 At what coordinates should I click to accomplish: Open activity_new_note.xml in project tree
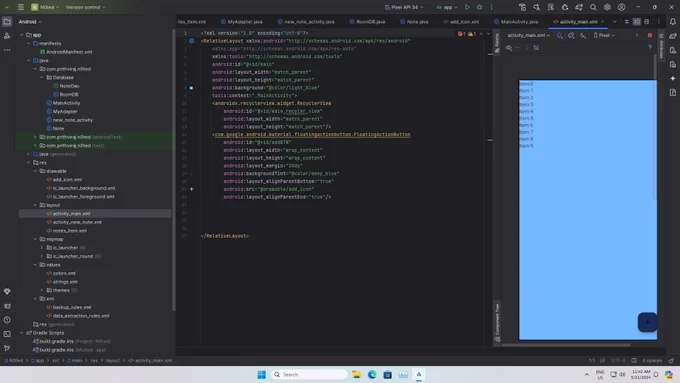[77, 222]
